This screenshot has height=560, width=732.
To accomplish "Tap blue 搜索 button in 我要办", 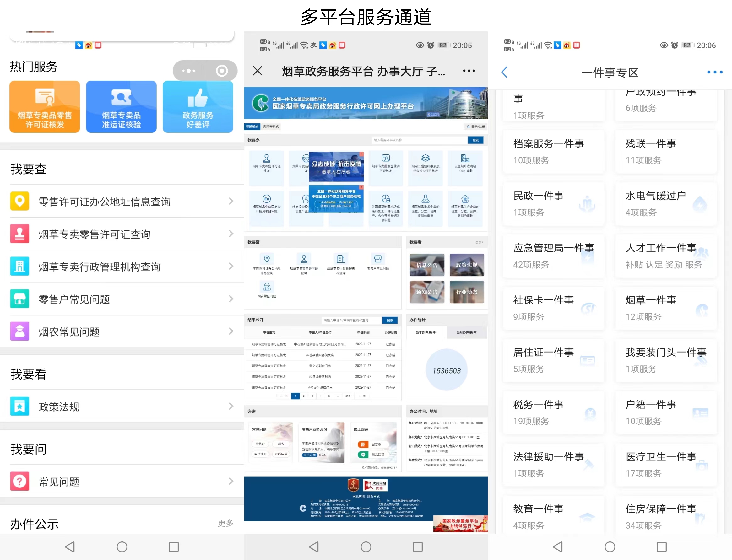I will coord(475,140).
